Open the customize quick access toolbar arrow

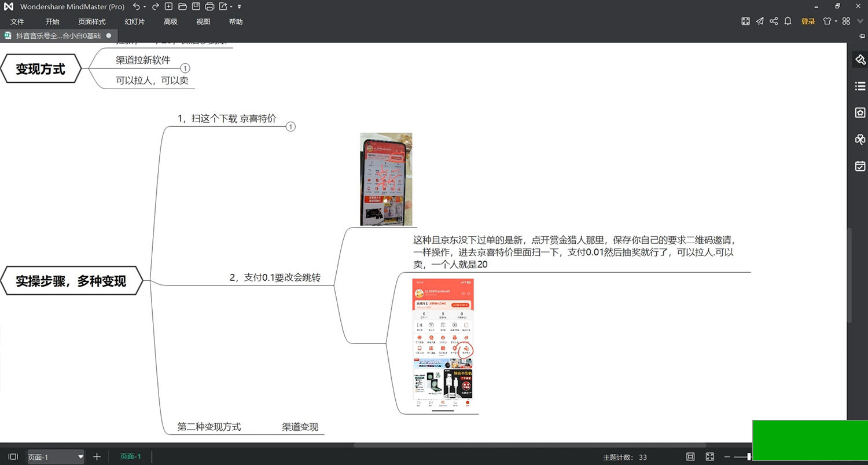[240, 7]
